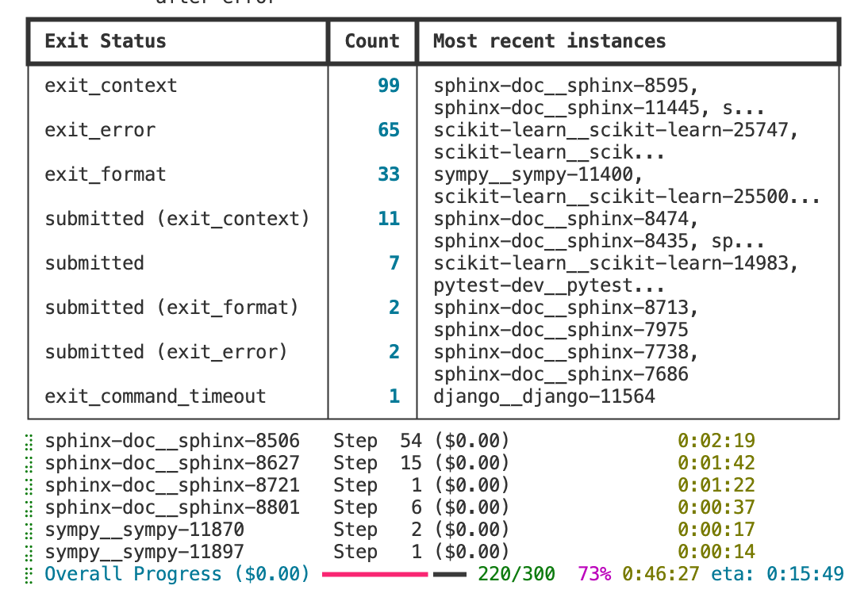Click the exit_error count of 65
The image size is (868, 601).
click(389, 130)
